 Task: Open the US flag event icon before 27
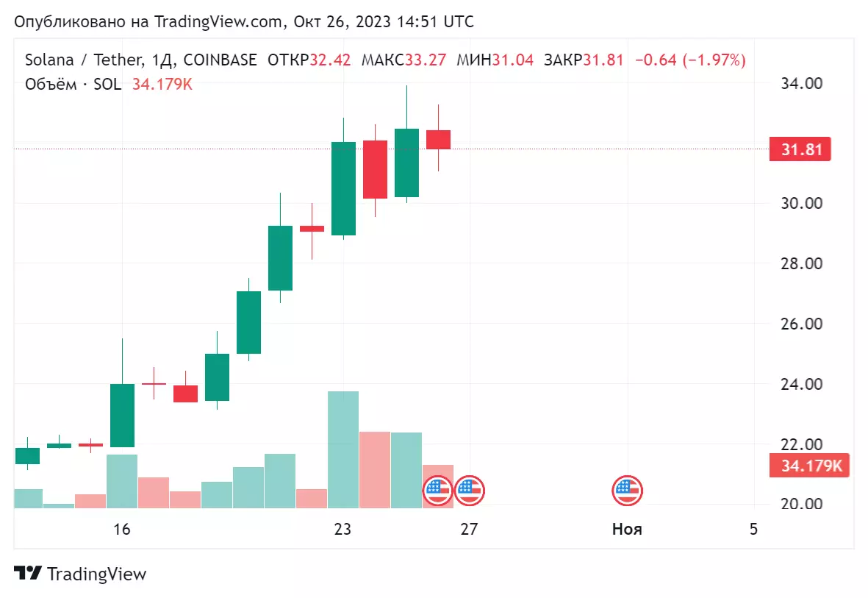437,491
